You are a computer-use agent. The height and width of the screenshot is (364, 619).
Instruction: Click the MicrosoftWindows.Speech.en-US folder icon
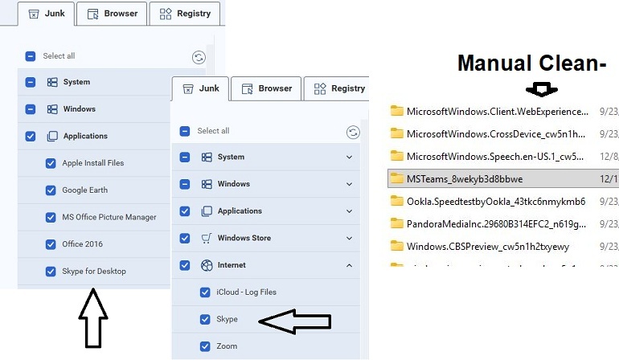[x=397, y=157]
